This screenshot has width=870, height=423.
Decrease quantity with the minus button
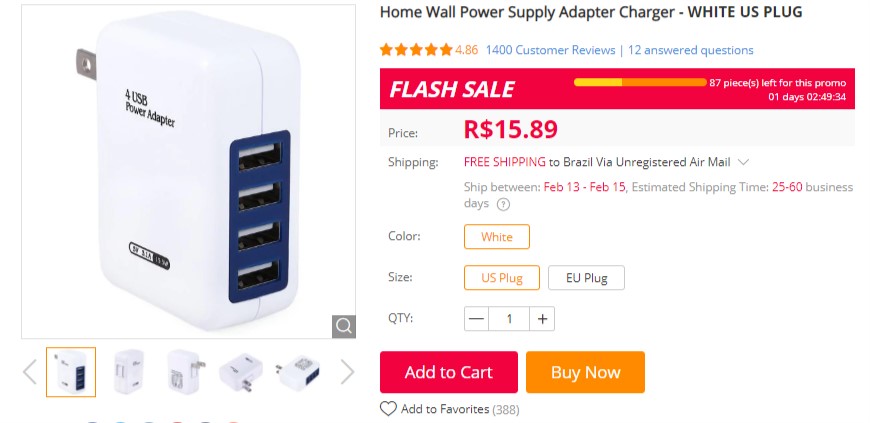click(476, 319)
